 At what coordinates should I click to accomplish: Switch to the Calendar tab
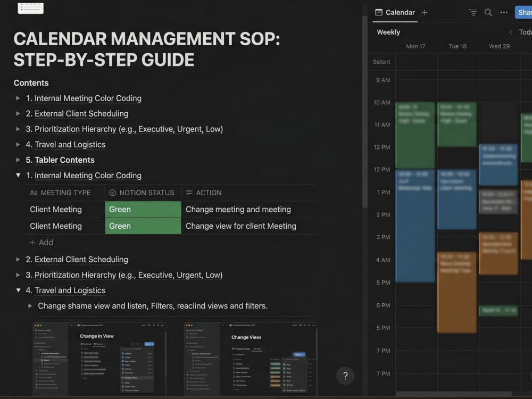click(x=395, y=13)
